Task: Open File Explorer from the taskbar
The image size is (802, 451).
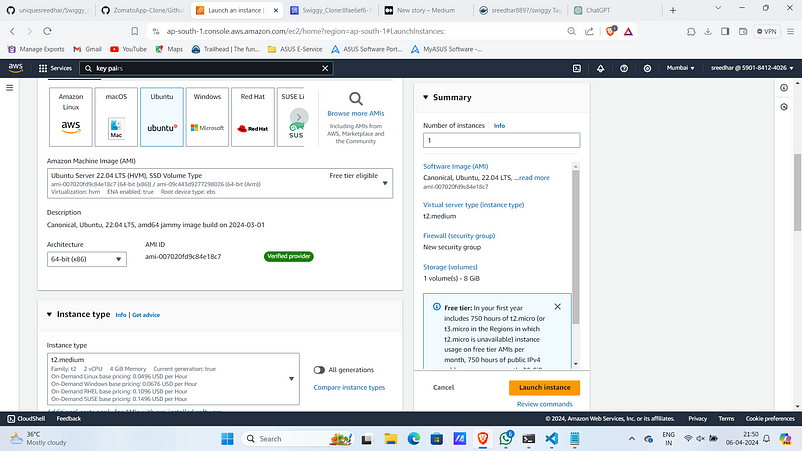Action: (391, 439)
